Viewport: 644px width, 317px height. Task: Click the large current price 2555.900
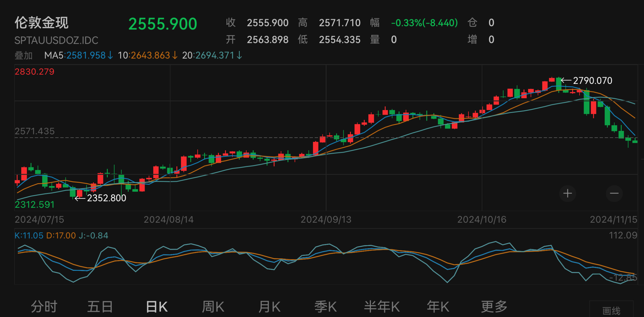[x=163, y=24]
